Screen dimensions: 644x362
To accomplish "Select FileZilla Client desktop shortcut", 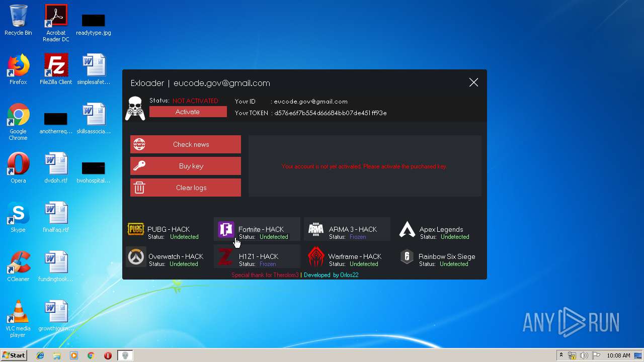I will 56,69.
